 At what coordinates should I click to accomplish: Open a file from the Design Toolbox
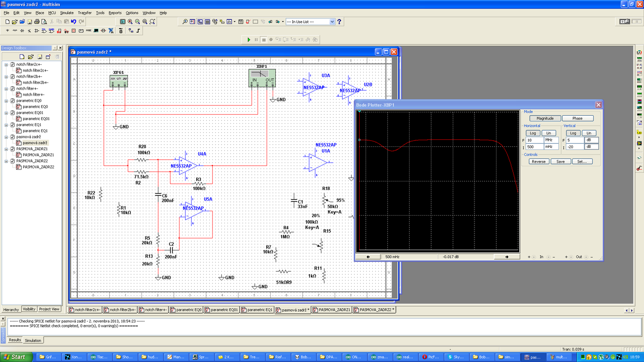(x=30, y=57)
